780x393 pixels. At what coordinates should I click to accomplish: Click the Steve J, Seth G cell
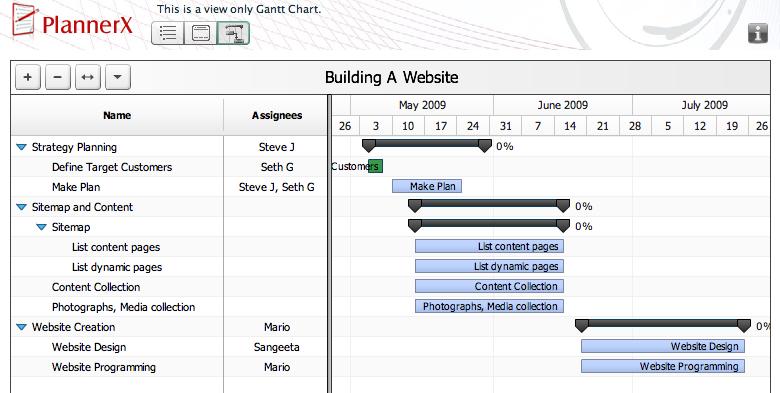[x=277, y=187]
